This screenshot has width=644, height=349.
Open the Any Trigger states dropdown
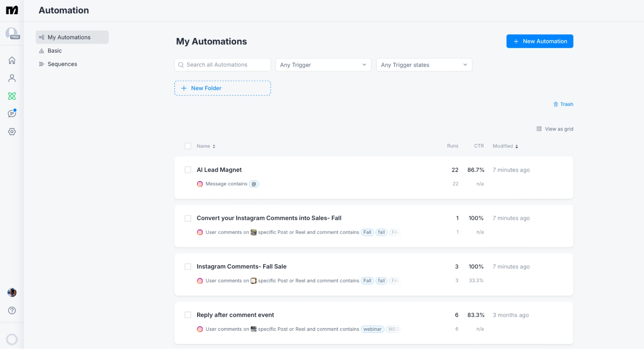[x=423, y=65]
